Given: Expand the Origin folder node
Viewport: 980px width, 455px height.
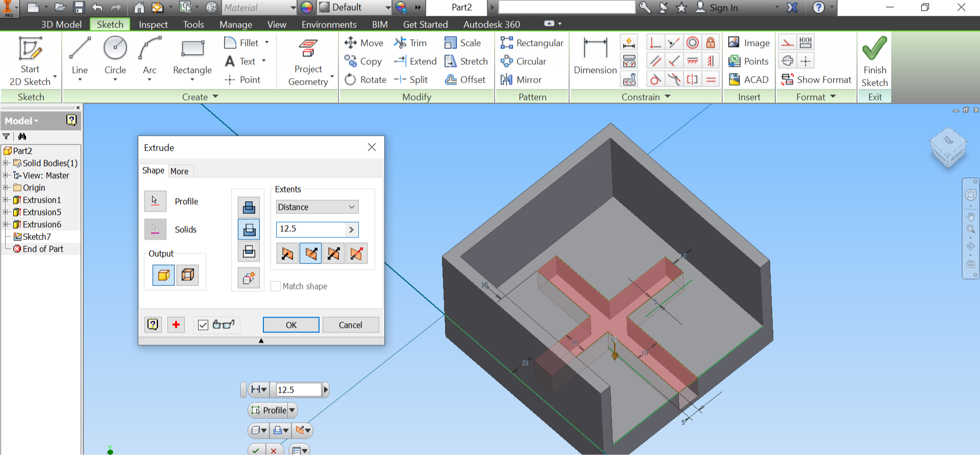Looking at the screenshot, I should click(6, 187).
